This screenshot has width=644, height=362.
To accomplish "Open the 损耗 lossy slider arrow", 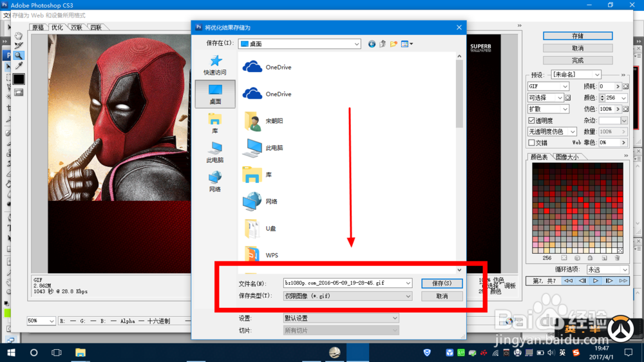I will [618, 86].
